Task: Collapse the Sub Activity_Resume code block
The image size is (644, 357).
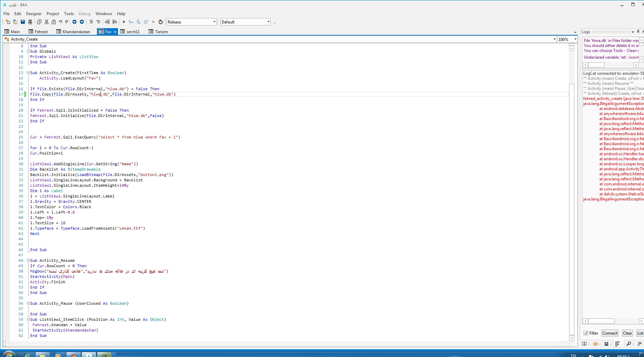Action: pos(29,260)
